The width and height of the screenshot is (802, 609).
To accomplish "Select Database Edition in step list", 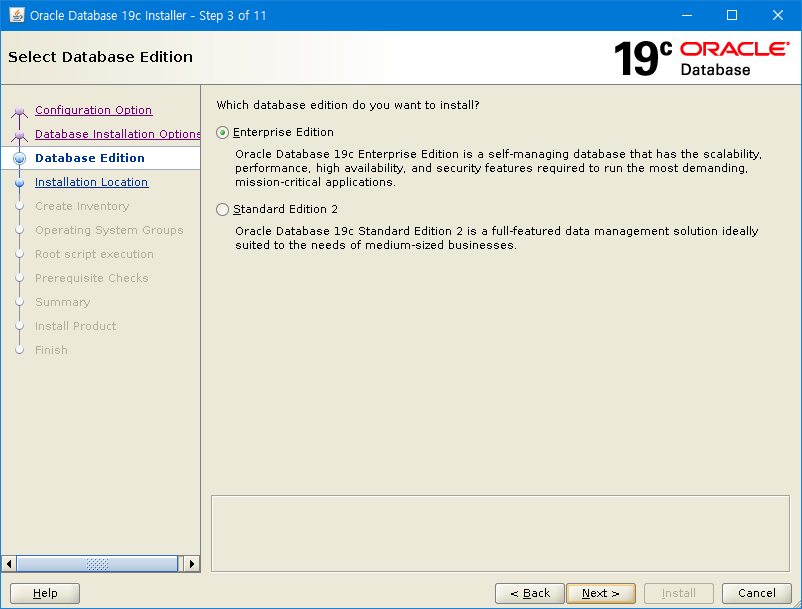I will 90,158.
